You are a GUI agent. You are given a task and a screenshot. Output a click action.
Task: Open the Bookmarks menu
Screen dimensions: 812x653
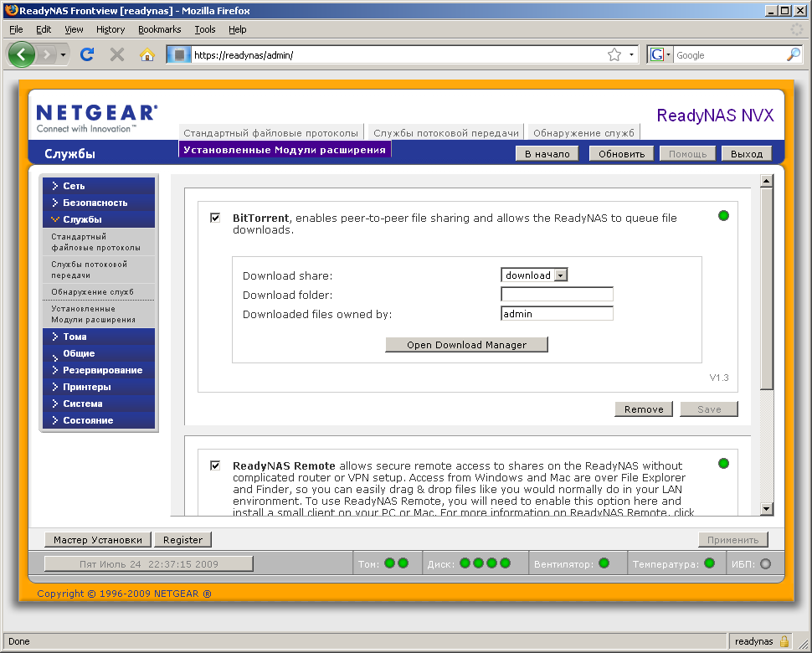click(x=160, y=29)
